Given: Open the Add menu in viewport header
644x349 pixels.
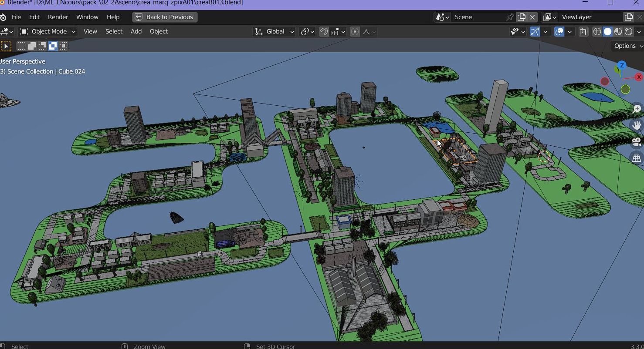Looking at the screenshot, I should point(136,31).
